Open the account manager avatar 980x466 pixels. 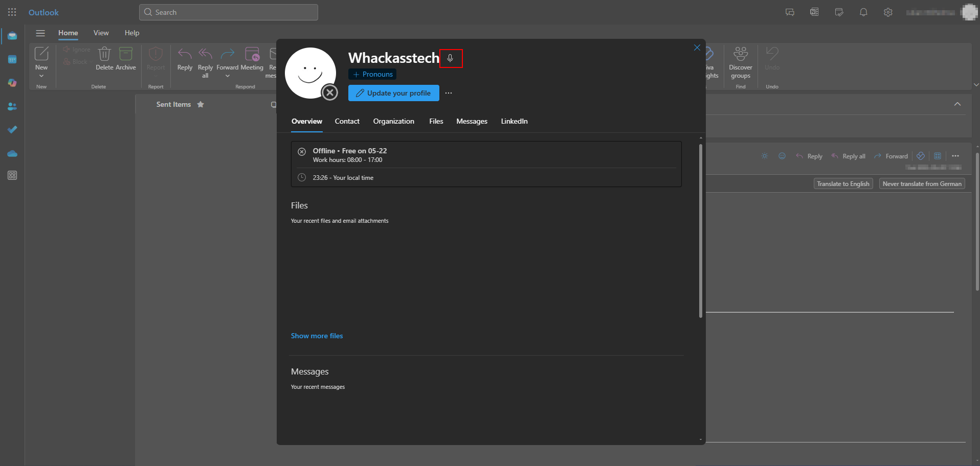tap(969, 12)
